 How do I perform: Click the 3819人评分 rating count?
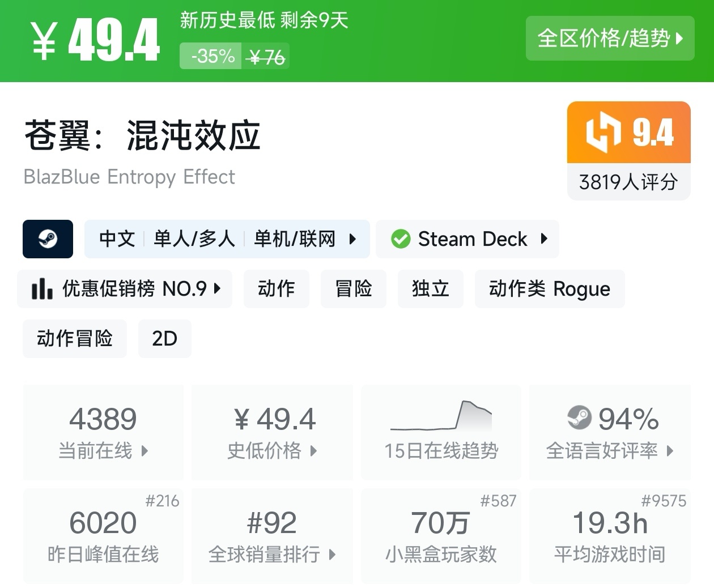click(x=628, y=182)
